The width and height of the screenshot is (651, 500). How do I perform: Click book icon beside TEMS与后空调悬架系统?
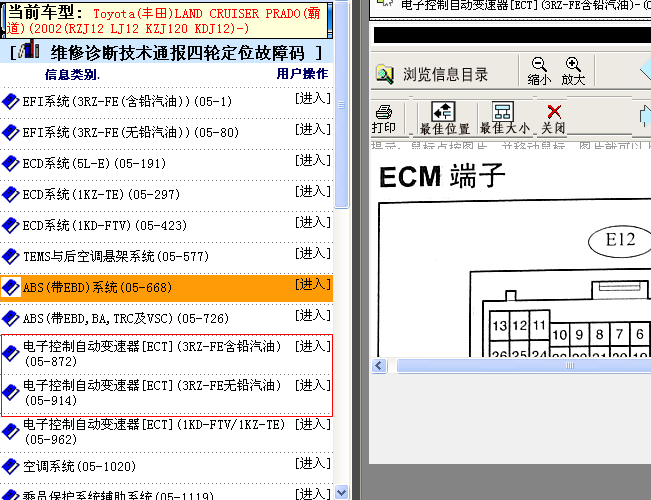[x=10, y=257]
